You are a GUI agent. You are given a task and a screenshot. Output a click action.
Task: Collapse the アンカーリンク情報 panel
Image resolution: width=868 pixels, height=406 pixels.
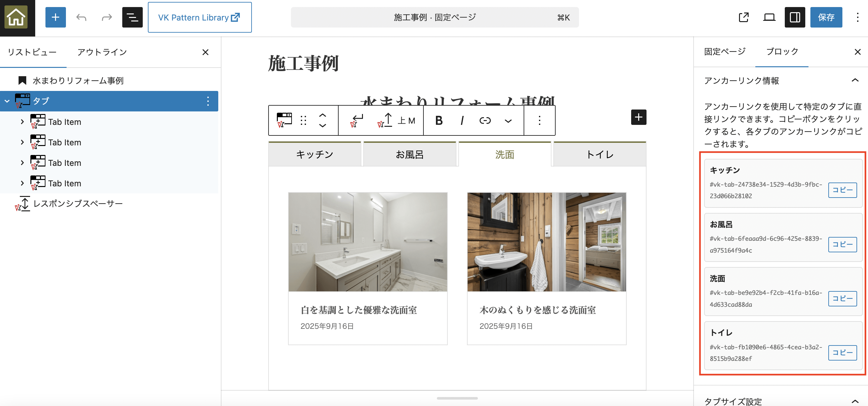pyautogui.click(x=855, y=80)
